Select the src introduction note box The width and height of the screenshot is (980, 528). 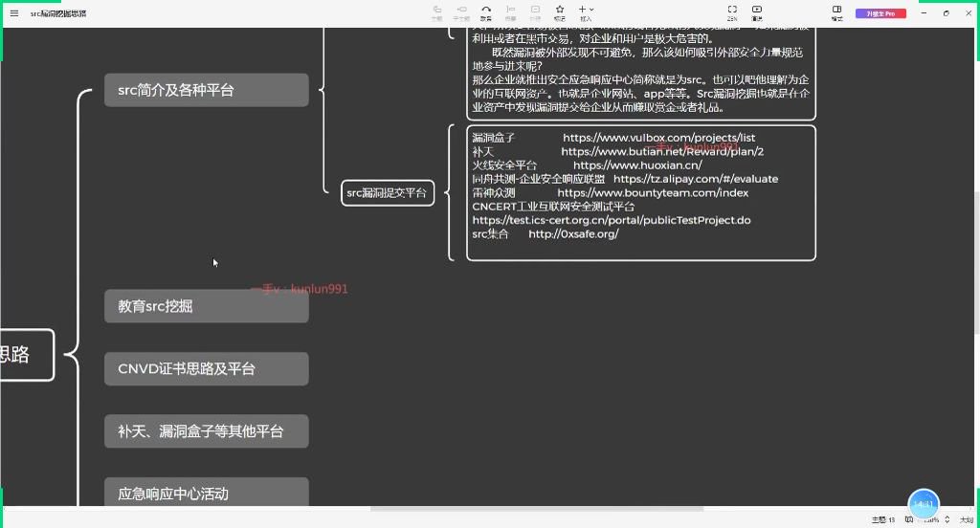click(641, 73)
